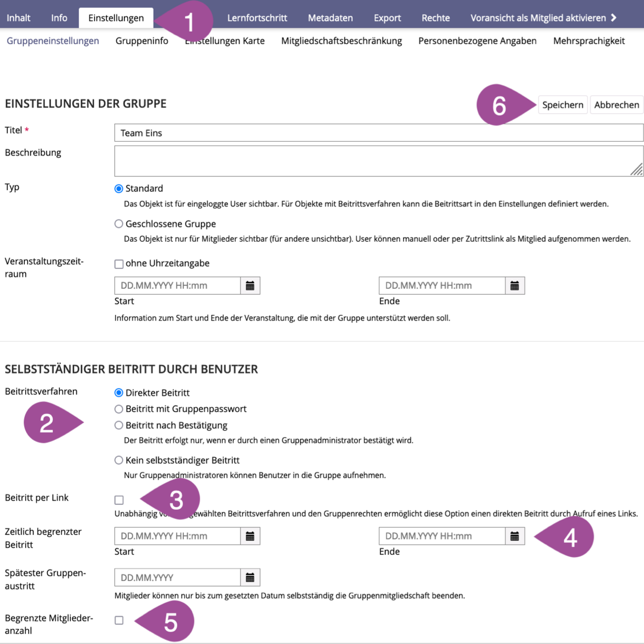644x644 pixels.
Task: Select Geschlossene Gruppe radio option
Action: tap(119, 224)
